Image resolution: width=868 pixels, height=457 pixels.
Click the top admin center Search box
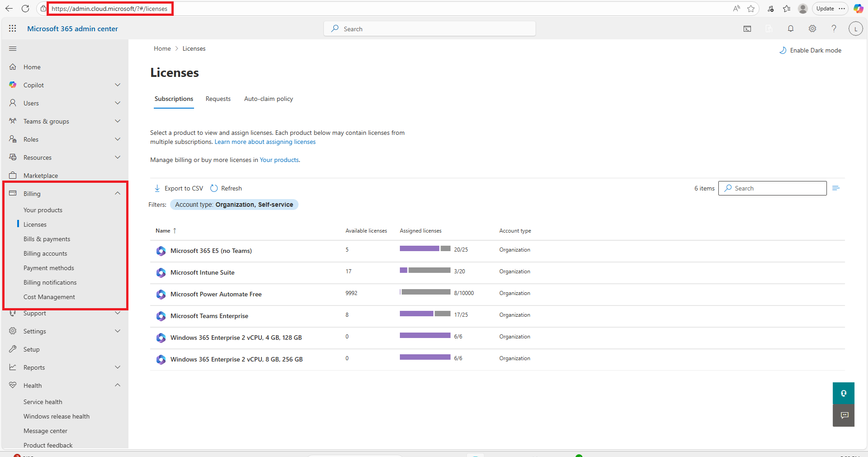tap(430, 29)
